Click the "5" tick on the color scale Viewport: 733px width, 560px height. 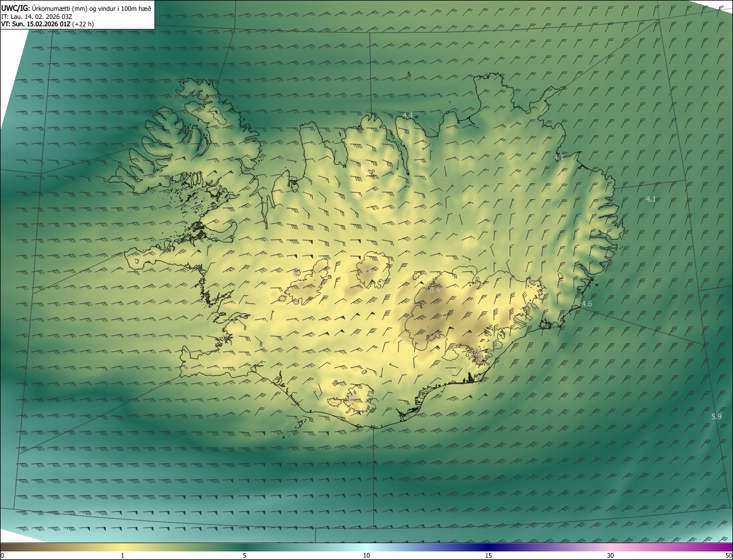click(245, 555)
